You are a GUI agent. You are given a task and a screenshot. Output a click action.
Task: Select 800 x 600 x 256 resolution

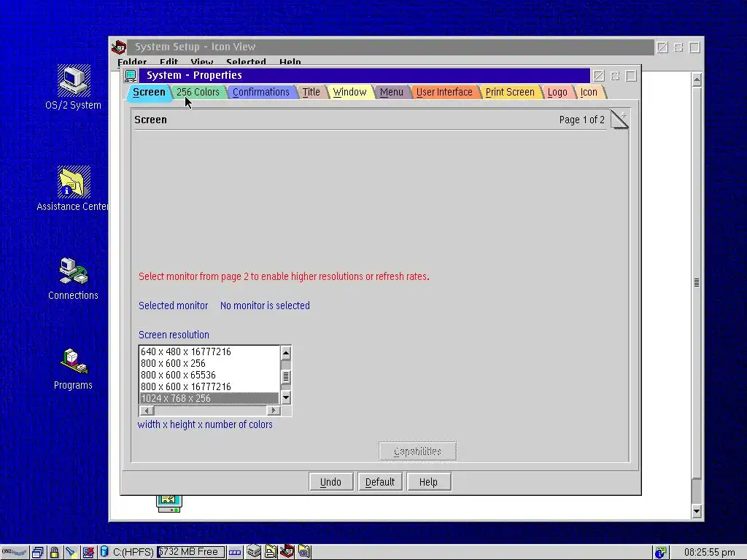[x=209, y=363]
